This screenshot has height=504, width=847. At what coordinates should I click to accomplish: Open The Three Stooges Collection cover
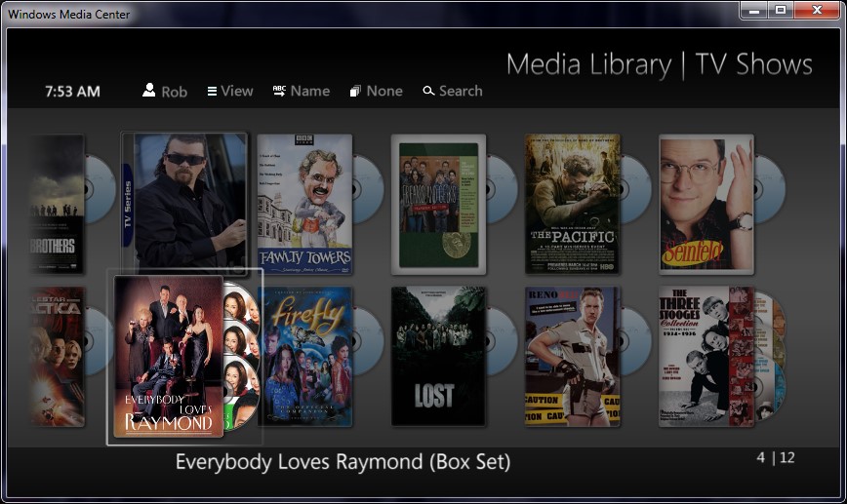pos(706,357)
